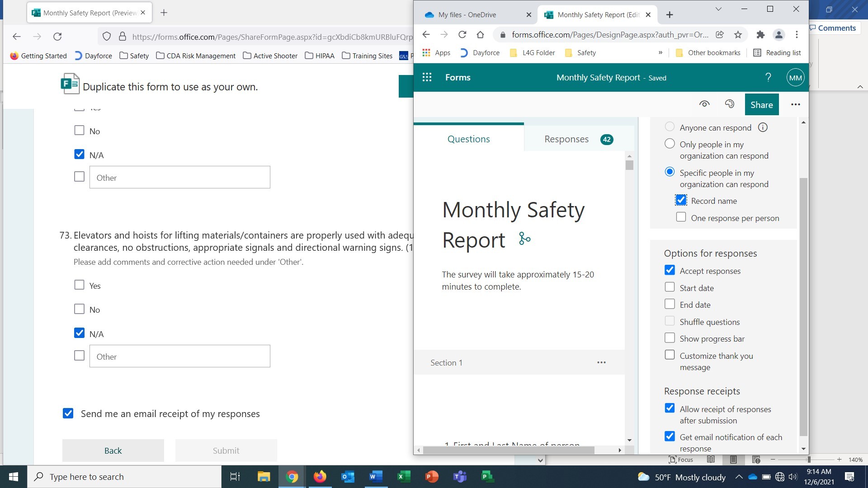Click the N/A checkbox on question 73
The image size is (868, 488).
(79, 333)
